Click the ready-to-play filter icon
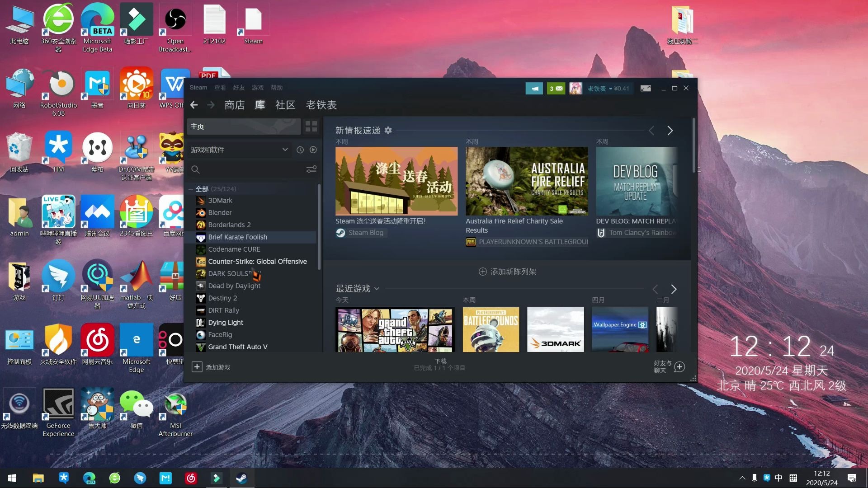The height and width of the screenshot is (488, 868). pyautogui.click(x=313, y=150)
